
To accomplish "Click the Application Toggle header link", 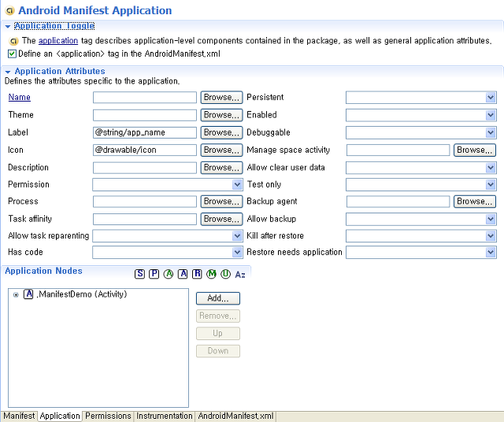I will pyautogui.click(x=54, y=26).
